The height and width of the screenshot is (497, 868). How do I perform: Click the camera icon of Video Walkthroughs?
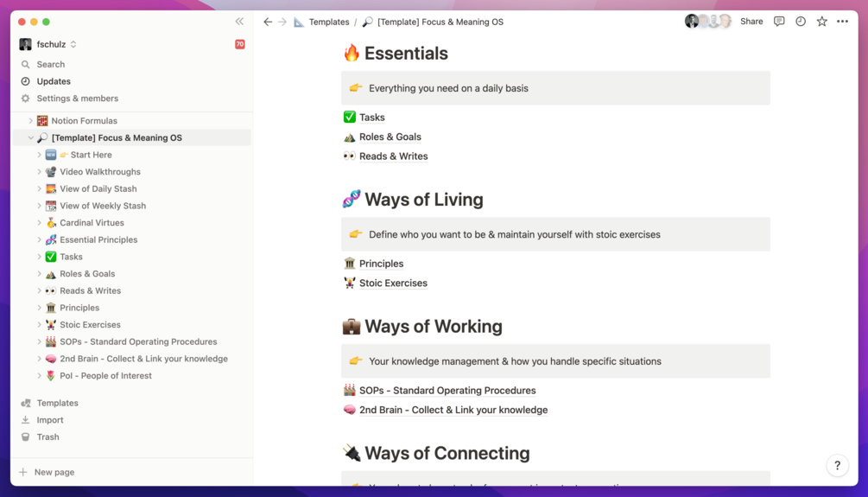51,172
